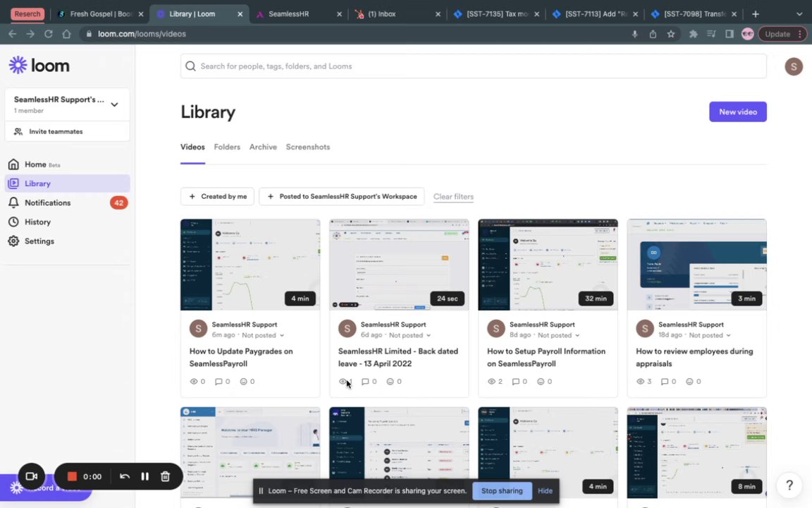Restart recording with undo arrow
812x508 pixels.
[125, 476]
